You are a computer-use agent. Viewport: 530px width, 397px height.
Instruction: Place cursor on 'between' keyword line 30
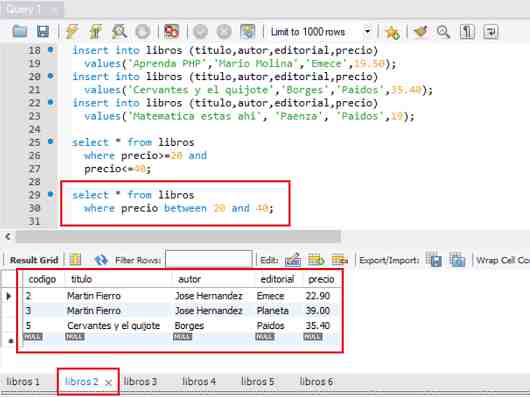coord(185,208)
